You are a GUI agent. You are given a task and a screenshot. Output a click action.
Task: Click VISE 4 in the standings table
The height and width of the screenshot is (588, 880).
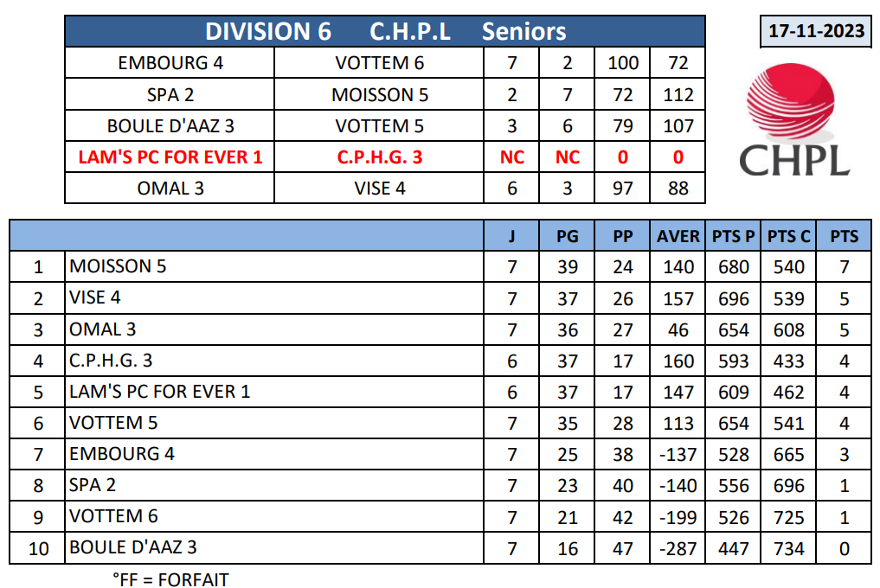(x=95, y=298)
